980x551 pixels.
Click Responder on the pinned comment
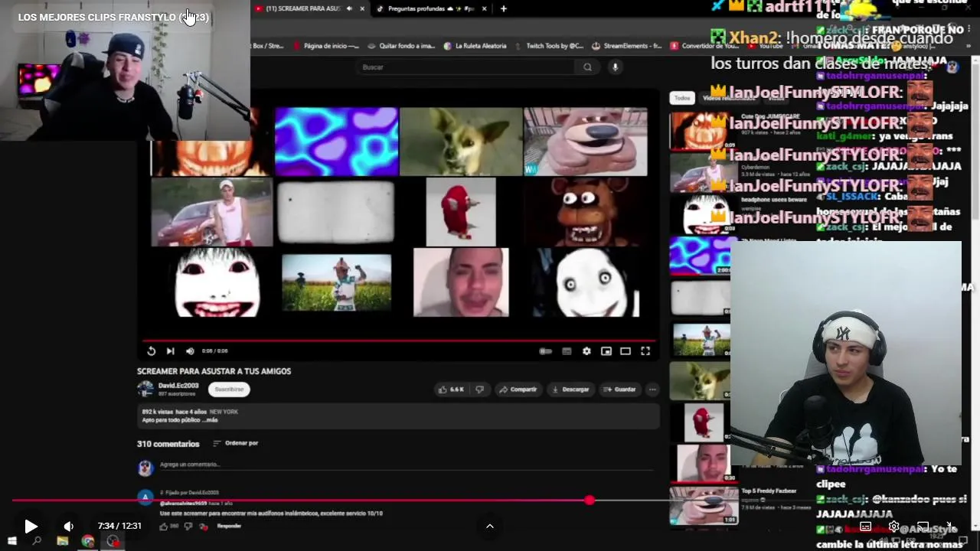229,527
